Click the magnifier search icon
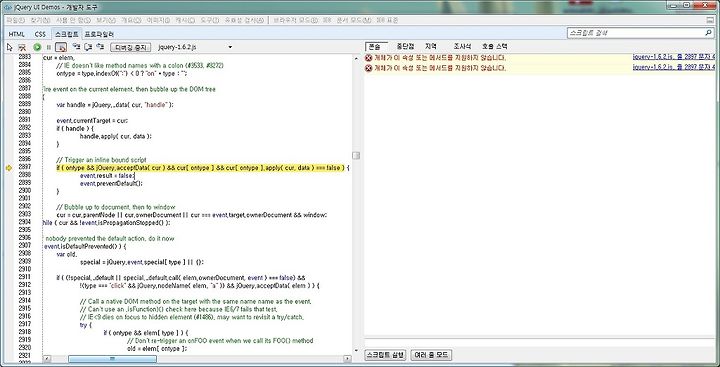Viewport: 720px width, 367px height. pyautogui.click(x=709, y=33)
